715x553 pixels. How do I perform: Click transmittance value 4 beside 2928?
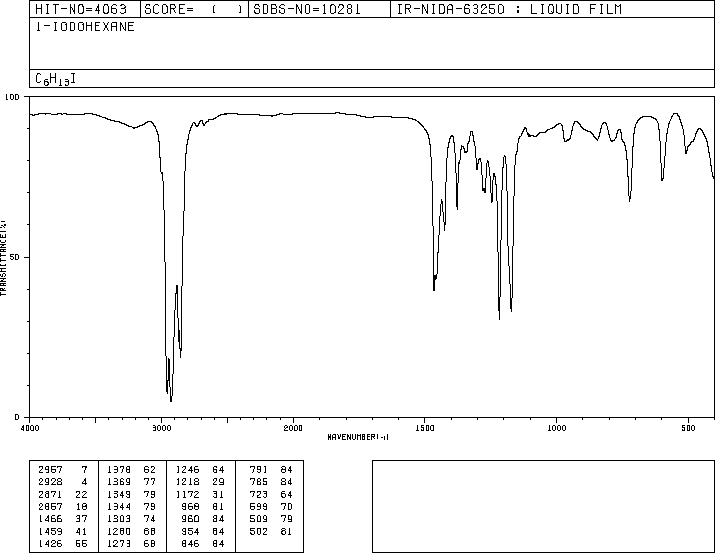coord(84,482)
